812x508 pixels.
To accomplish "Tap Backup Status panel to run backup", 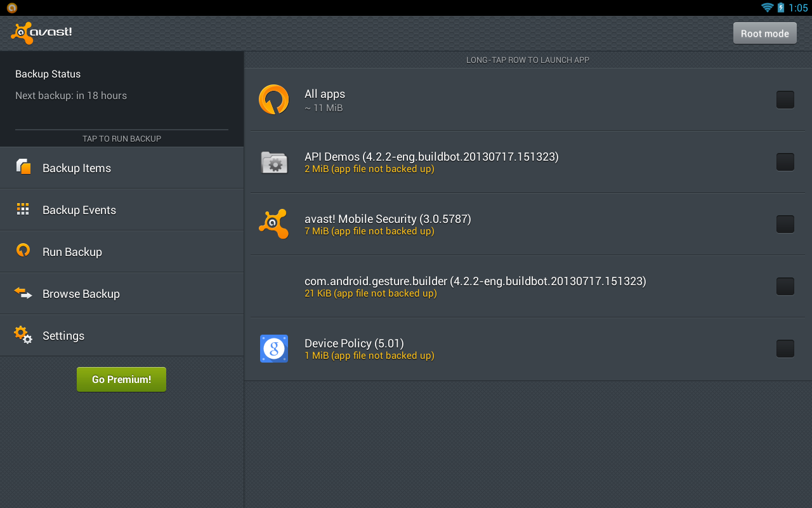I will 122,99.
